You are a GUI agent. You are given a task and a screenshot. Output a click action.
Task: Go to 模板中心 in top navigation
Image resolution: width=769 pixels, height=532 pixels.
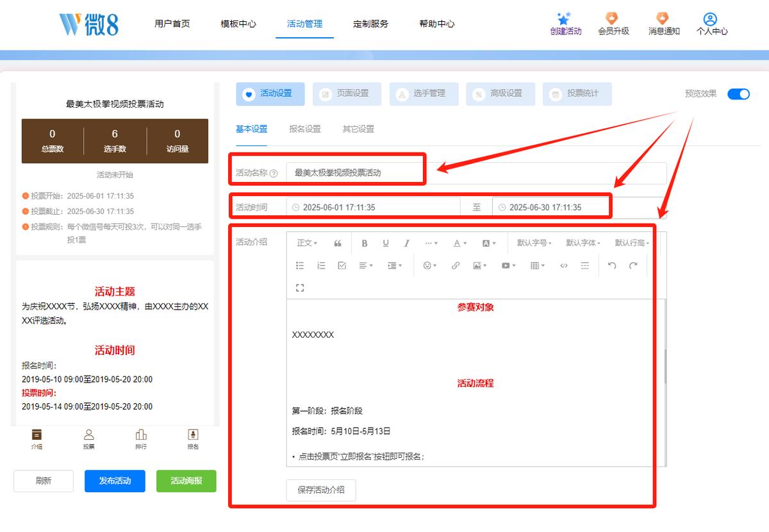click(x=238, y=24)
